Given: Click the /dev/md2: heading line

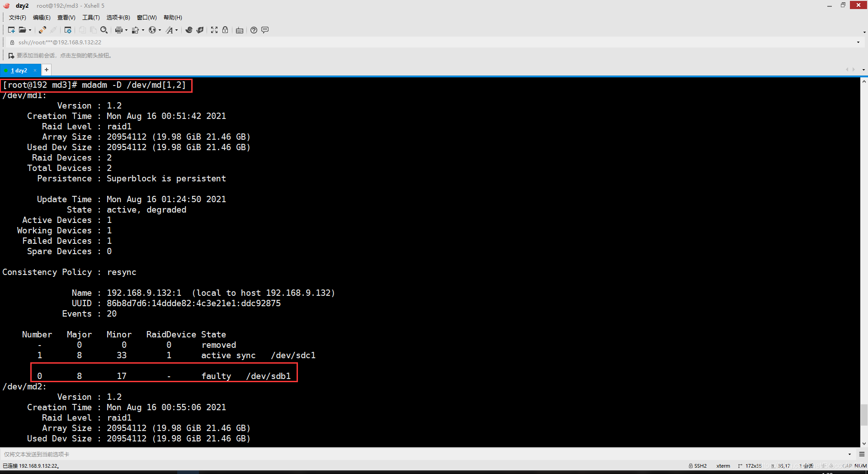Looking at the screenshot, I should (24, 387).
